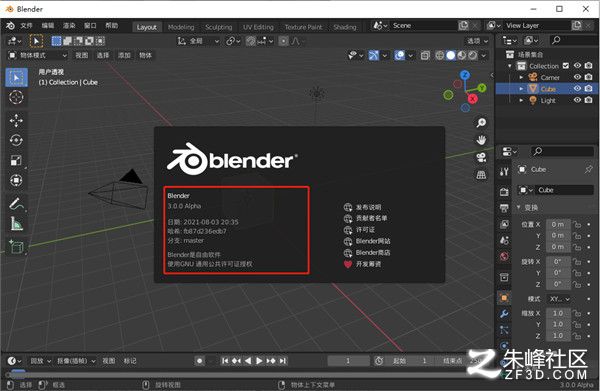Open the Blender website link on the splash screen
Viewport: 600px width, 391px height.
coord(367,241)
